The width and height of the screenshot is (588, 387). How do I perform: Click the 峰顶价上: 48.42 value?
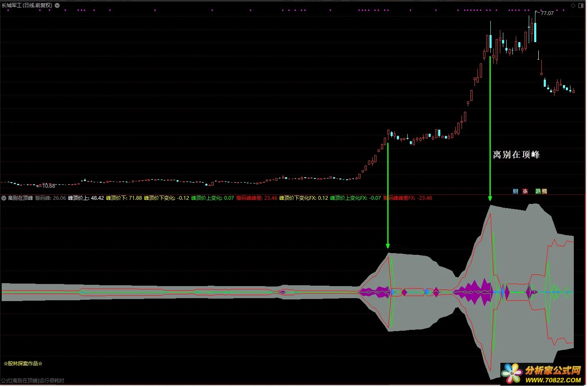(x=86, y=198)
